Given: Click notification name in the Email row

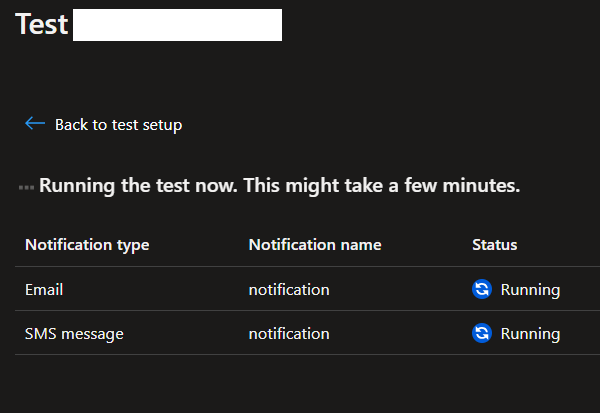Looking at the screenshot, I should point(289,290).
